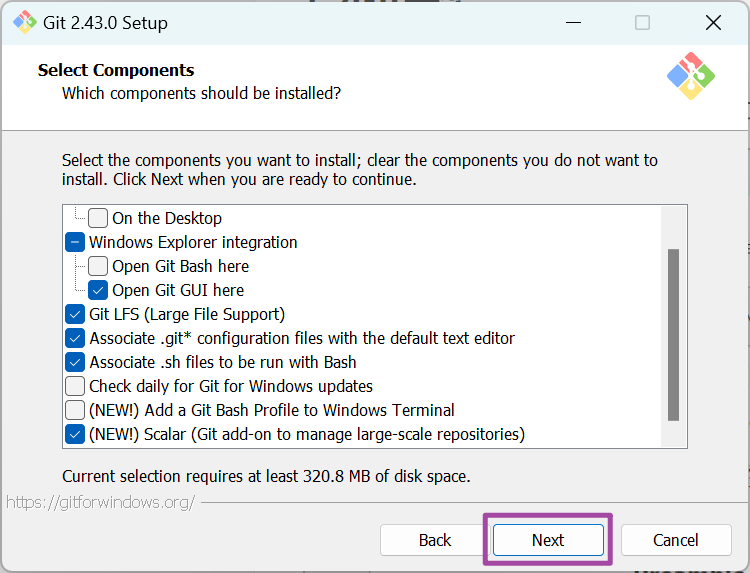
Task: Uncheck Associate .sh files with Bash
Action: click(75, 362)
